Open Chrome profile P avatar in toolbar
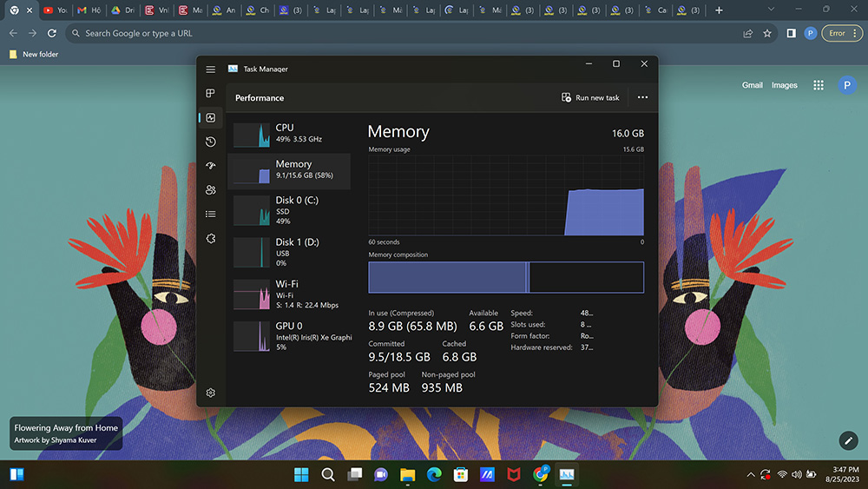This screenshot has height=489, width=868. tap(811, 33)
